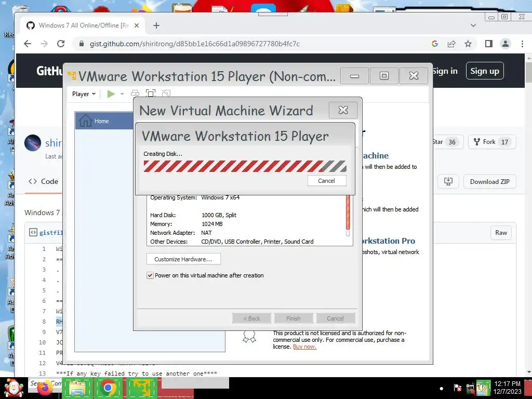Select the Network Adapter NAT value
532x399 pixels.
(206, 233)
